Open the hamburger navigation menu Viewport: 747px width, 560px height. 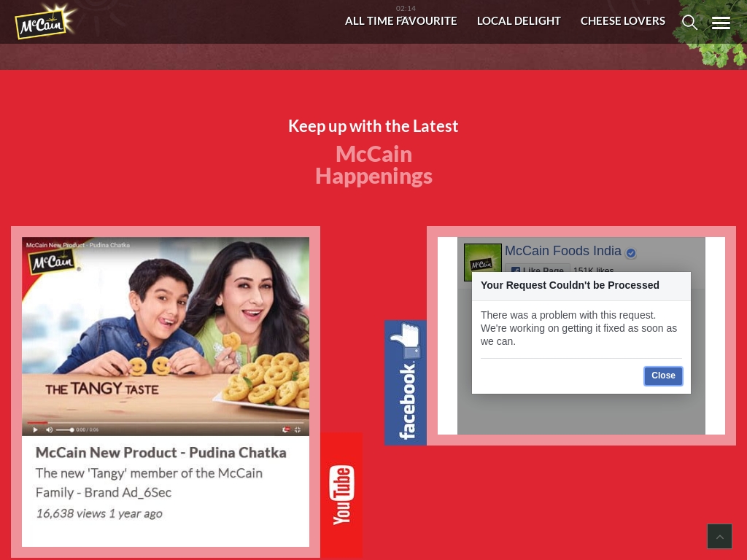pyautogui.click(x=721, y=23)
